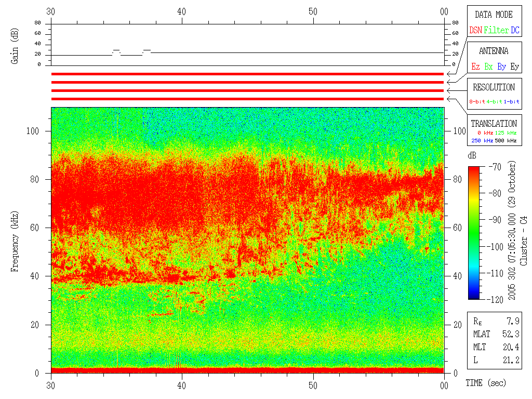
Task: Click the second red status bar for antenna
Action: coord(247,83)
